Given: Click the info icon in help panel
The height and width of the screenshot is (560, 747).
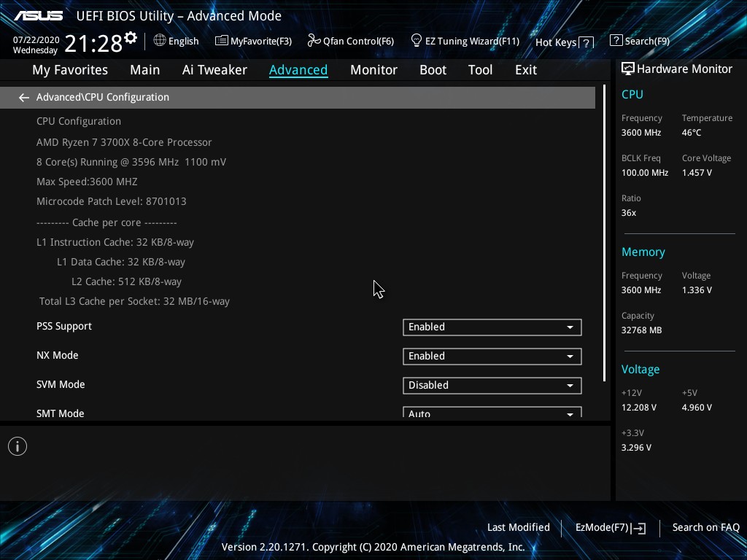Looking at the screenshot, I should coord(18,446).
